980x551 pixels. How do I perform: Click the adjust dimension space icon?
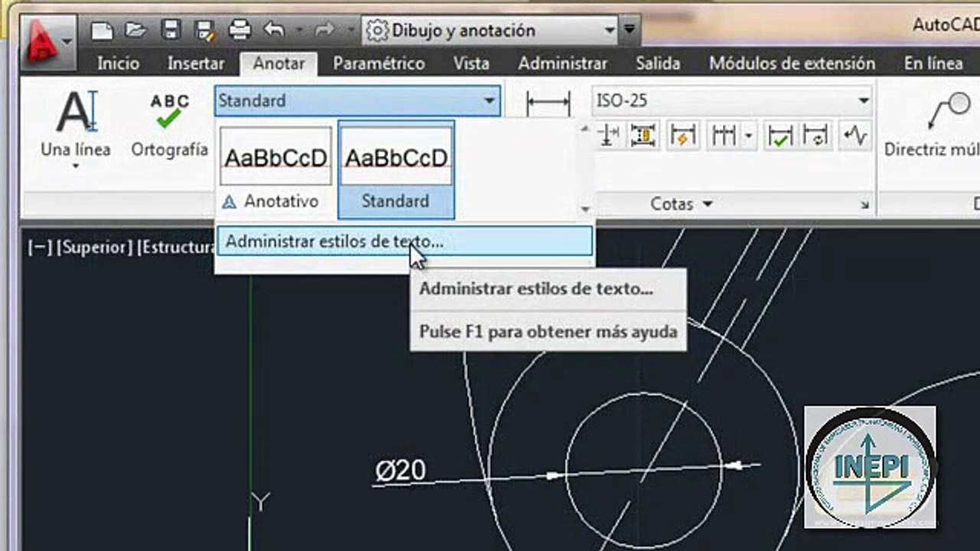[x=643, y=135]
